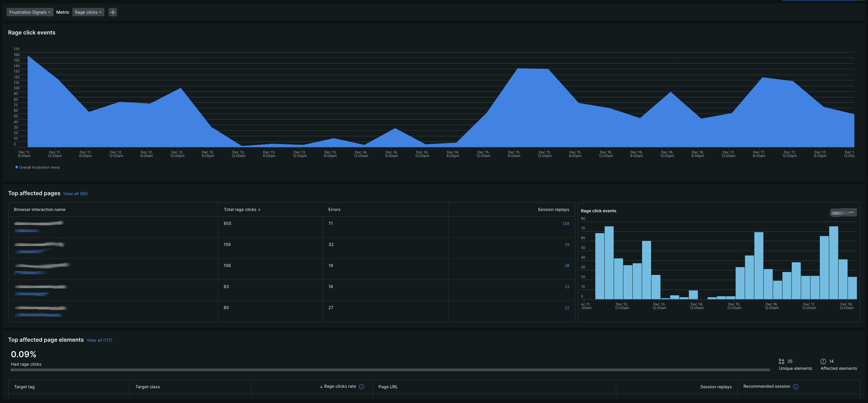Hide the Overall frustration trend series via its legend
The width and height of the screenshot is (868, 403).
37,167
